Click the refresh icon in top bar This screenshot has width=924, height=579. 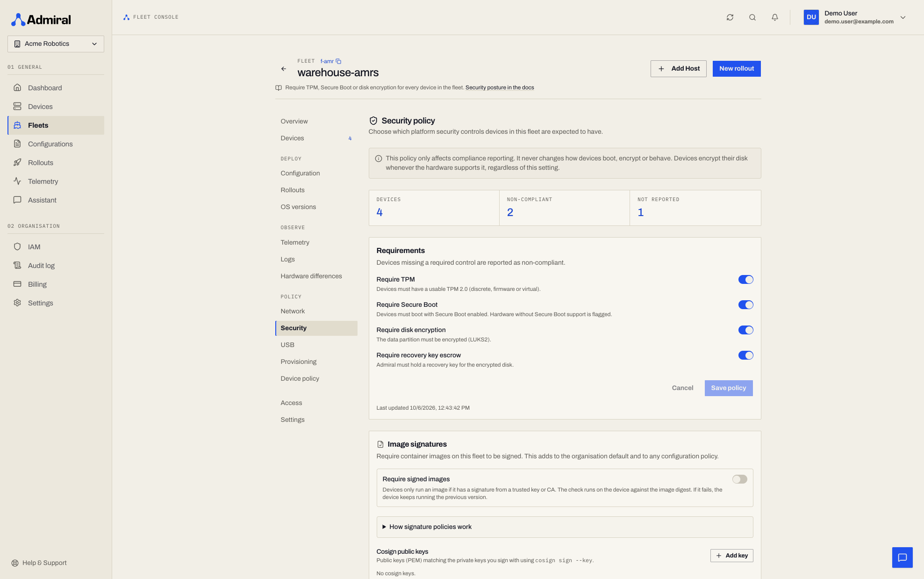[x=730, y=17]
